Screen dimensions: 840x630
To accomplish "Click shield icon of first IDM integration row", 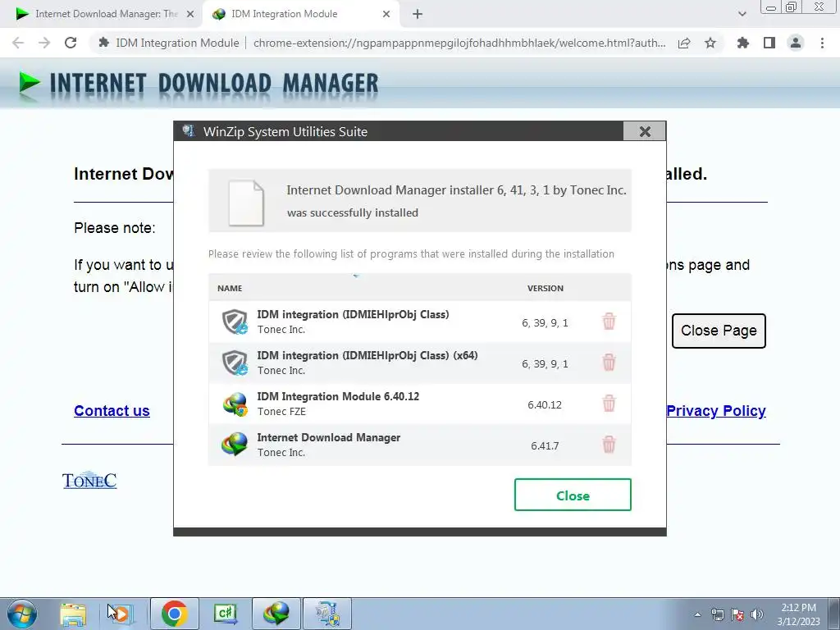I will click(x=235, y=322).
